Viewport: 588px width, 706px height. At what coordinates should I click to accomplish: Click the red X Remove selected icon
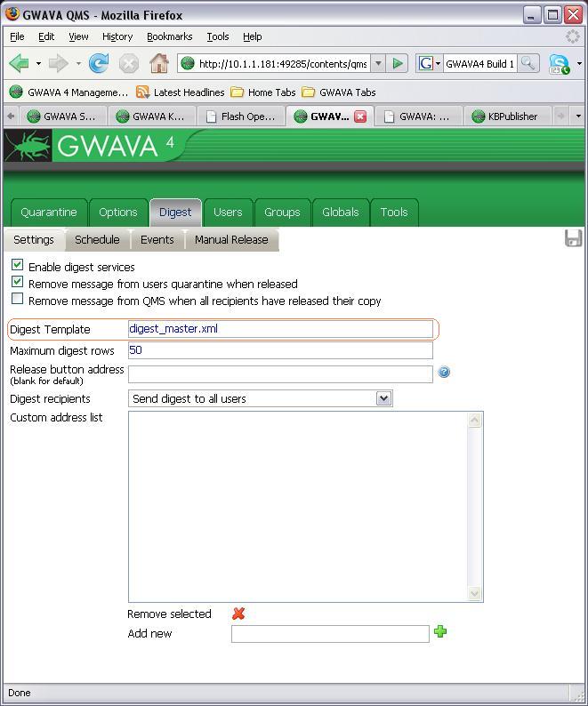pos(238,614)
